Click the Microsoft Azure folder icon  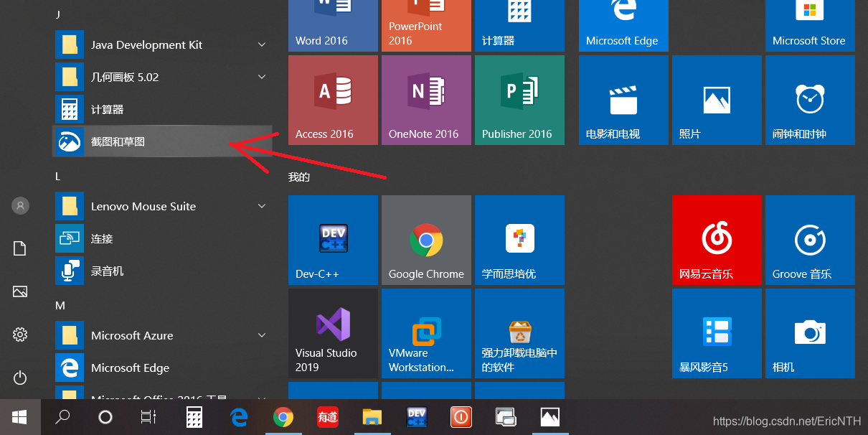70,335
